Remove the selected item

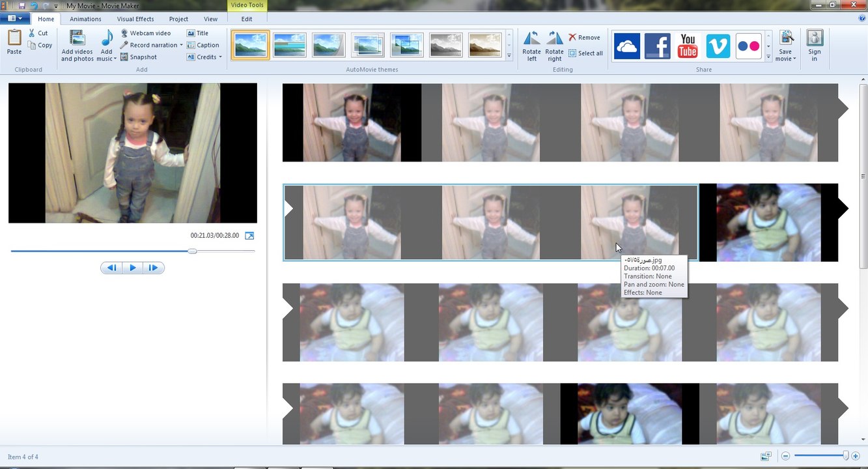click(584, 37)
